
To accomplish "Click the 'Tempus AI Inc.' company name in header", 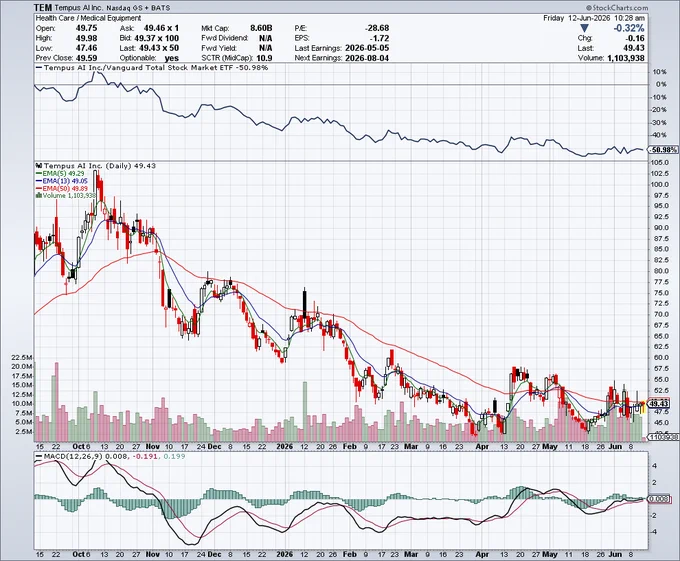I will click(79, 8).
